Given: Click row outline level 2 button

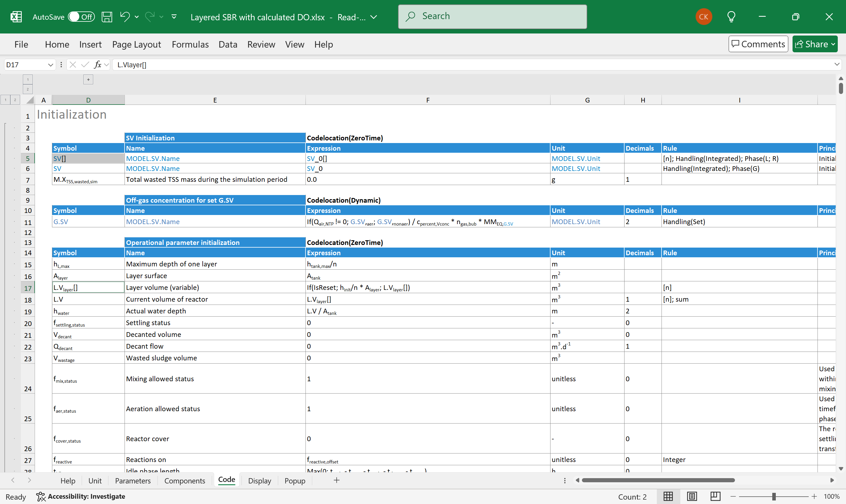Looking at the screenshot, I should pyautogui.click(x=15, y=100).
